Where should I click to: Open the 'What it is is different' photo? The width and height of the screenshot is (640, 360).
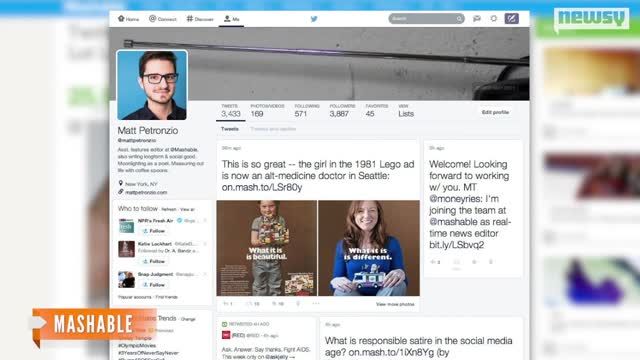pyautogui.click(x=369, y=248)
